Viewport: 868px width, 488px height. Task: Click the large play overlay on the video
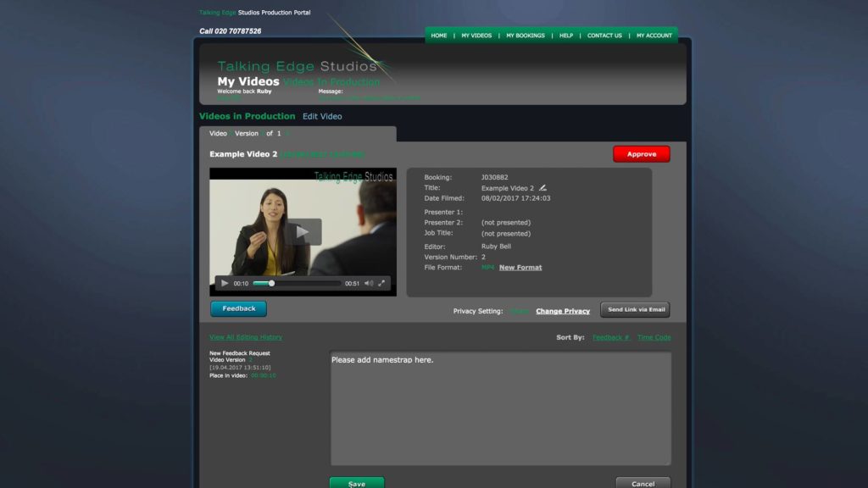pos(303,231)
